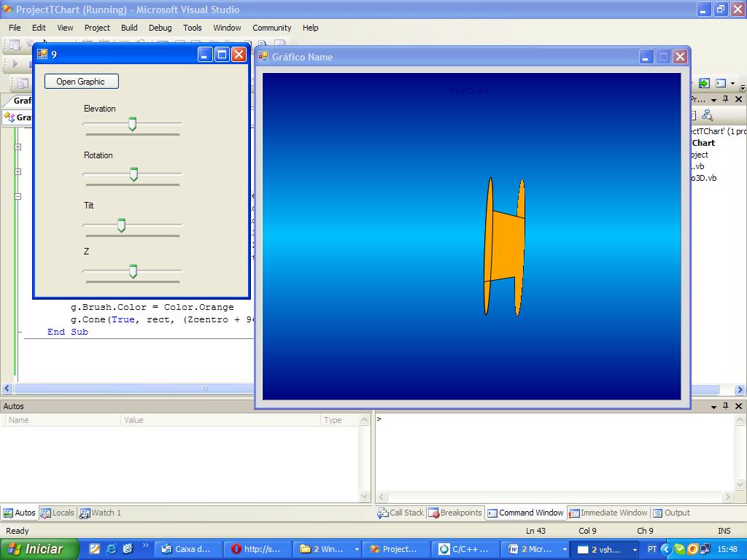
Task: Switch to the Output tab
Action: [x=671, y=513]
